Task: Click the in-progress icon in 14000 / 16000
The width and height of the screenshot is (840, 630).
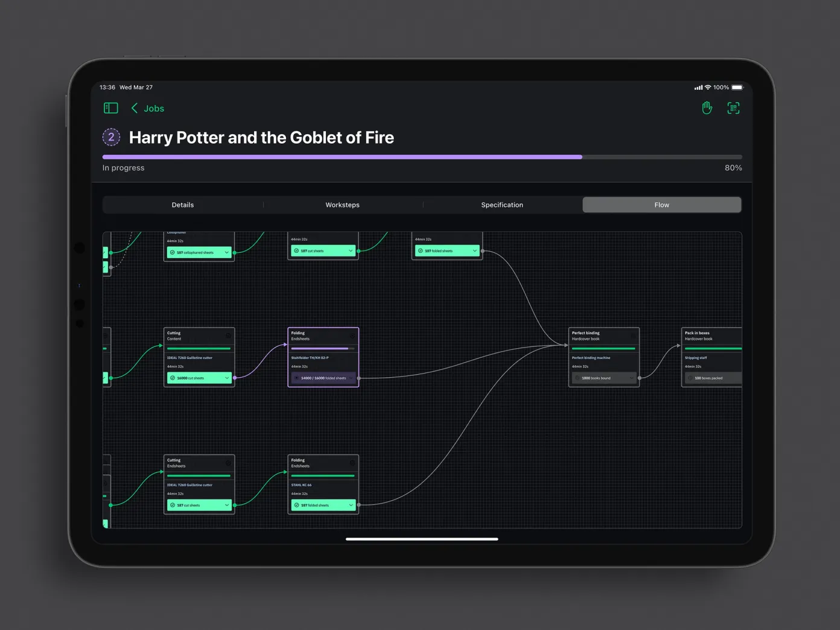Action: [296, 378]
